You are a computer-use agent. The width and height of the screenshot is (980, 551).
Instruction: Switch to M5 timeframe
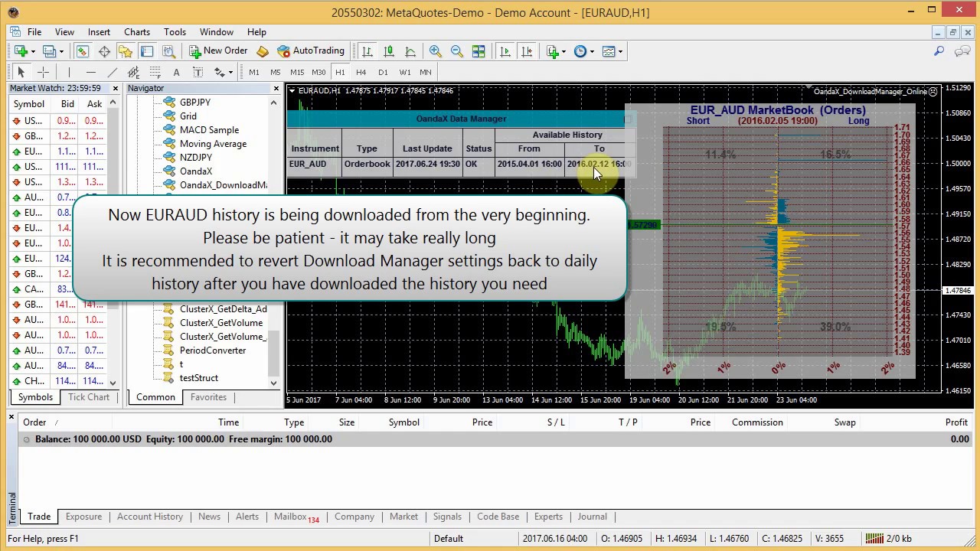[275, 72]
